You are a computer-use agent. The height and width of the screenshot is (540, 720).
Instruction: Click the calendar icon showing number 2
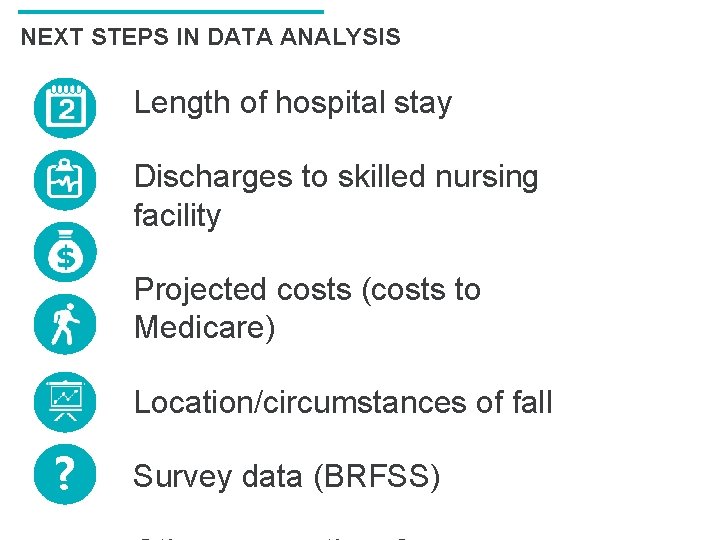click(65, 107)
